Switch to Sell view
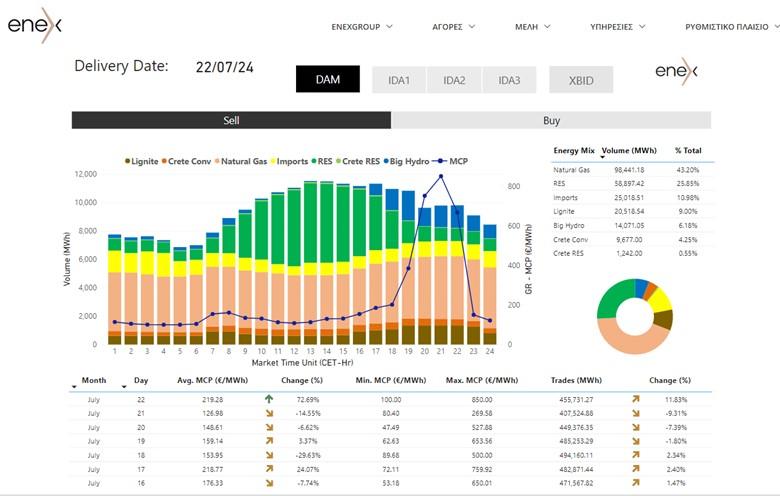 click(x=231, y=120)
